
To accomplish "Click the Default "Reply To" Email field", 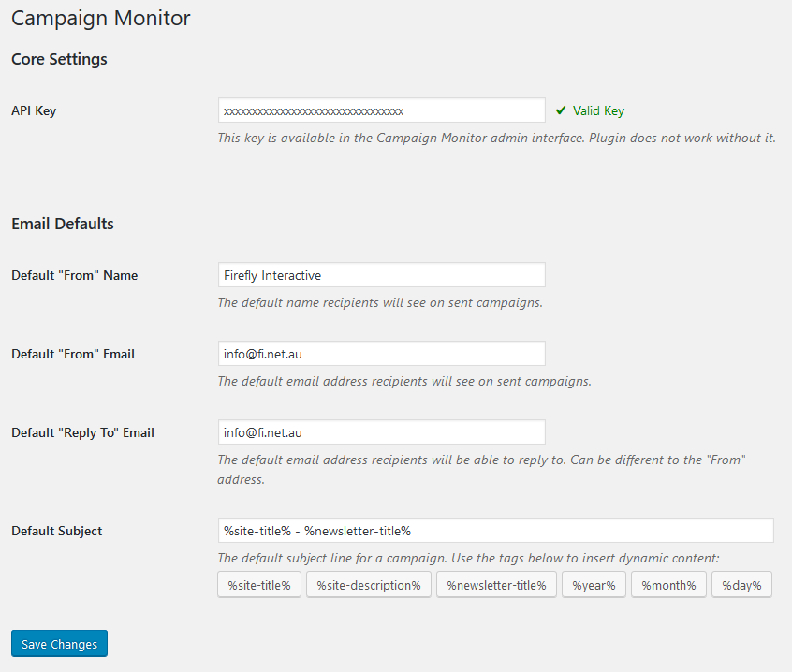I will click(382, 432).
